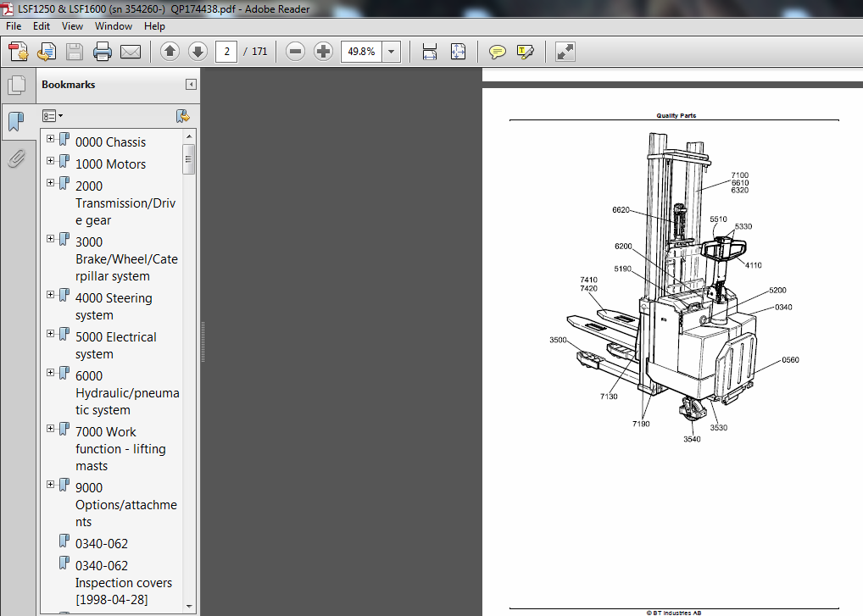
Task: Click the Fit width scrolling icon
Action: coord(430,52)
